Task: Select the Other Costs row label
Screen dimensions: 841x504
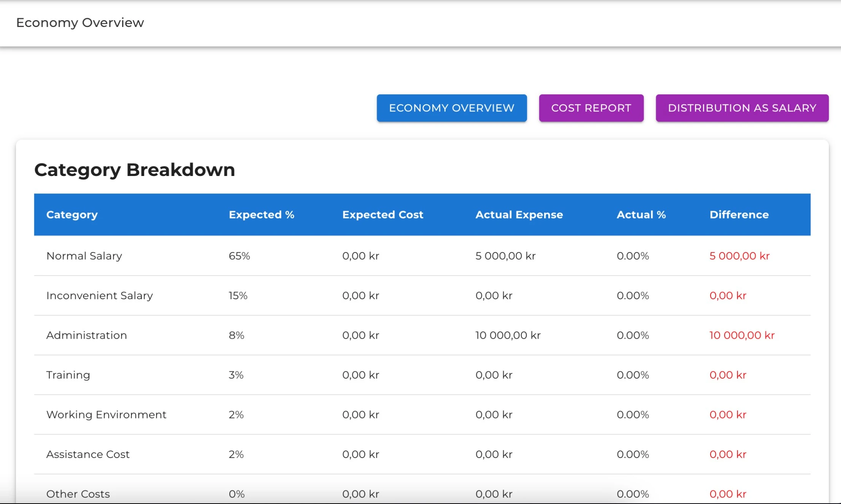Action: point(78,494)
